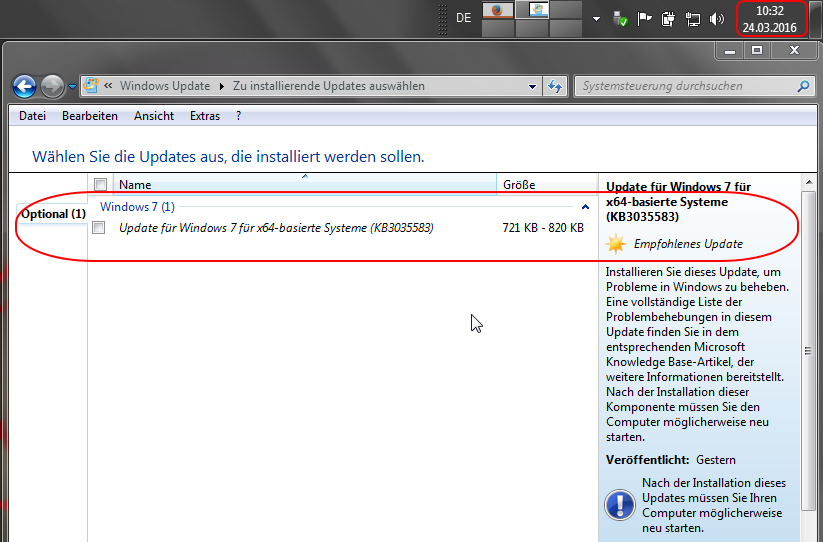Open the Extras menu
The height and width of the screenshot is (542, 823).
205,116
